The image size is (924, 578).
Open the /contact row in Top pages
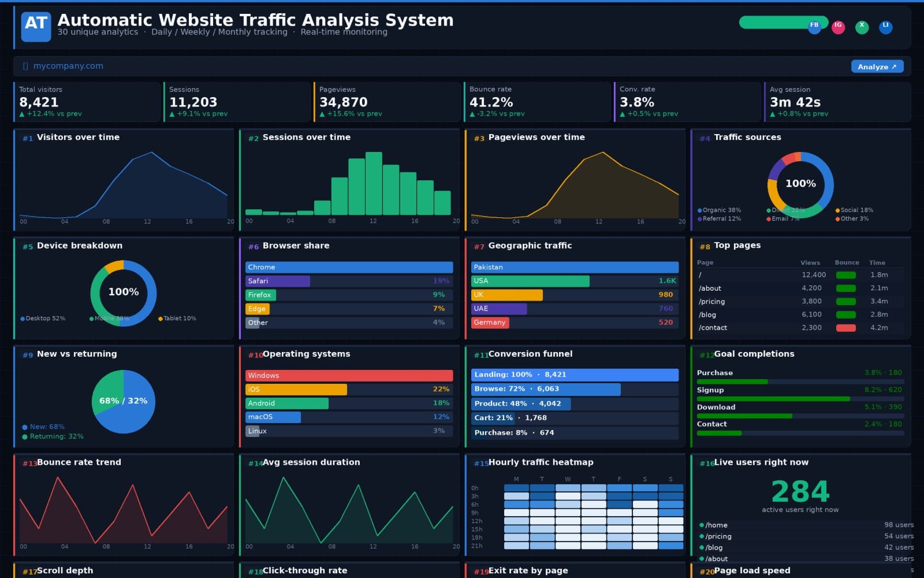[800, 328]
